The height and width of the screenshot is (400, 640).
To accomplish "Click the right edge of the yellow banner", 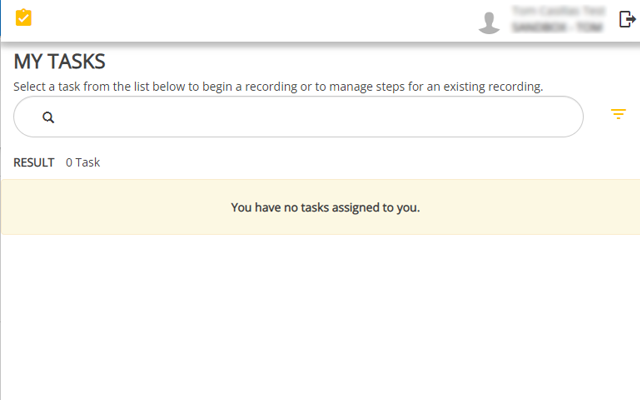I will pyautogui.click(x=628, y=208).
